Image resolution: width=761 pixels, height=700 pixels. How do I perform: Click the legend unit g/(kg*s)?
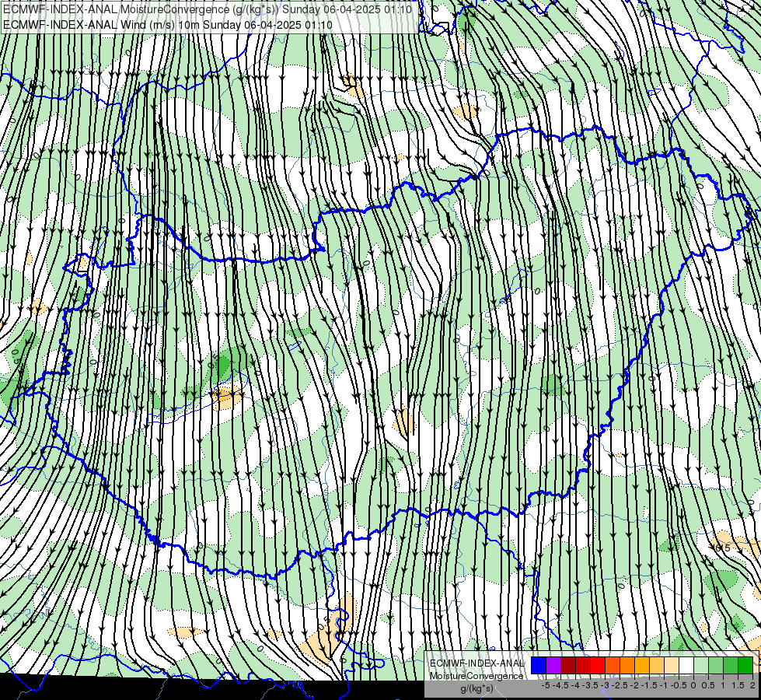476,689
